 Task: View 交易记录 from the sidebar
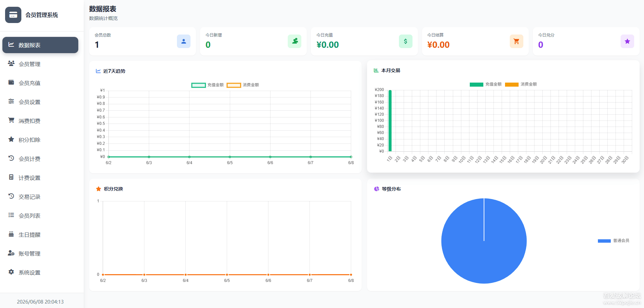pyautogui.click(x=40, y=197)
